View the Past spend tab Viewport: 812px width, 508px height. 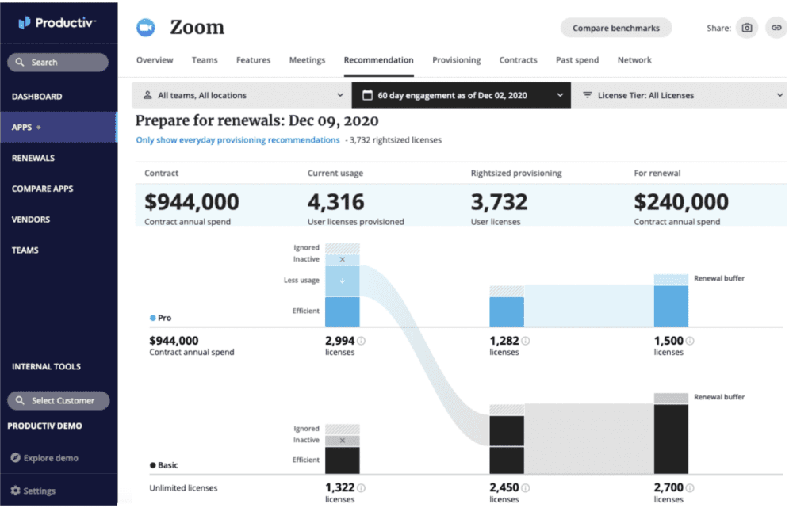pyautogui.click(x=577, y=60)
